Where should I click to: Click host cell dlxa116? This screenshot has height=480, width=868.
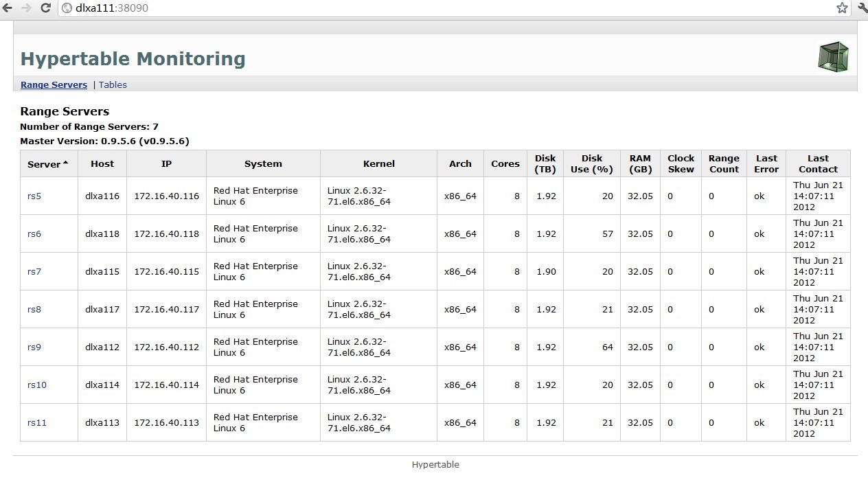click(x=102, y=196)
